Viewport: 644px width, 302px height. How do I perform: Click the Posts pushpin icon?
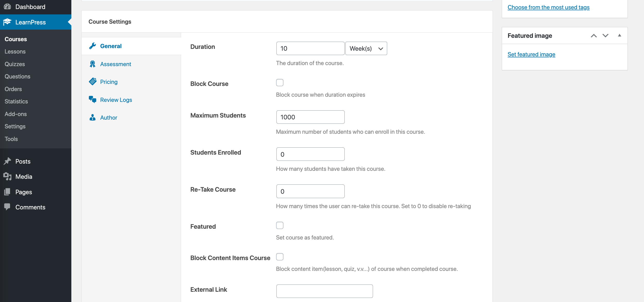click(x=7, y=161)
